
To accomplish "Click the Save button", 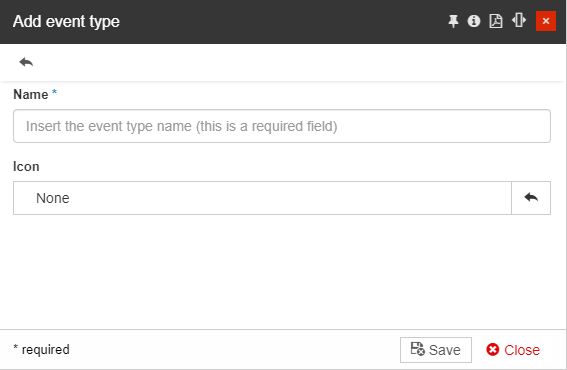I will tap(436, 350).
